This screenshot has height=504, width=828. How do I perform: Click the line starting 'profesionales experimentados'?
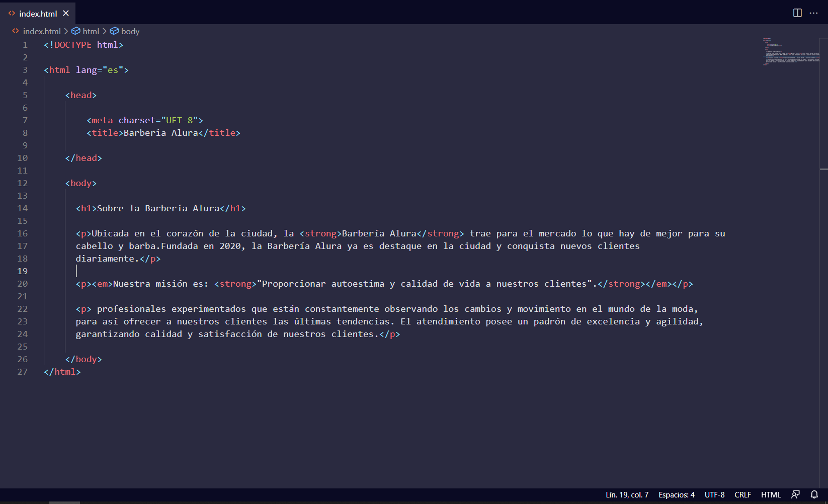click(387, 309)
